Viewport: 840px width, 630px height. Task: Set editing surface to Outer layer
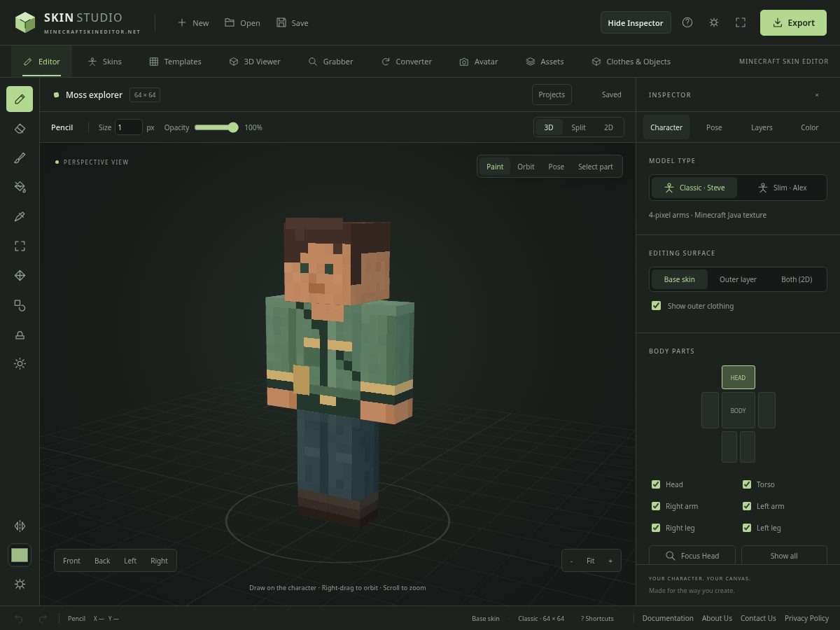pos(738,279)
